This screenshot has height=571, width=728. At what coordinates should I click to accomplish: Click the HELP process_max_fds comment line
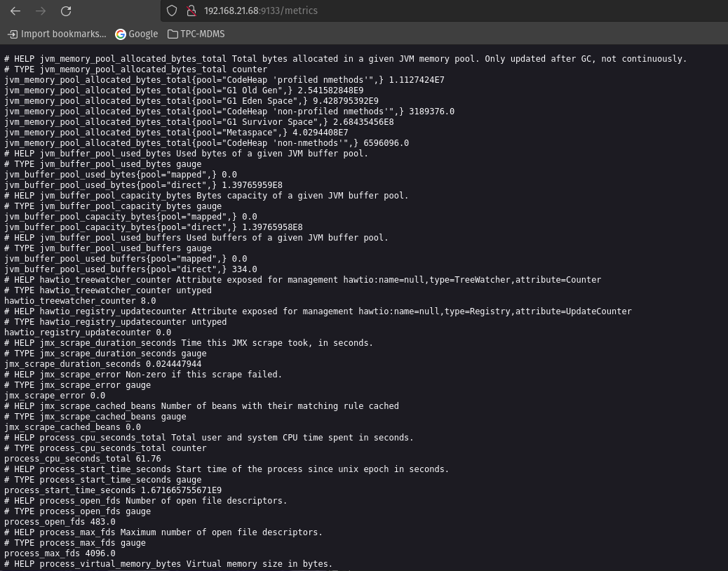point(163,532)
